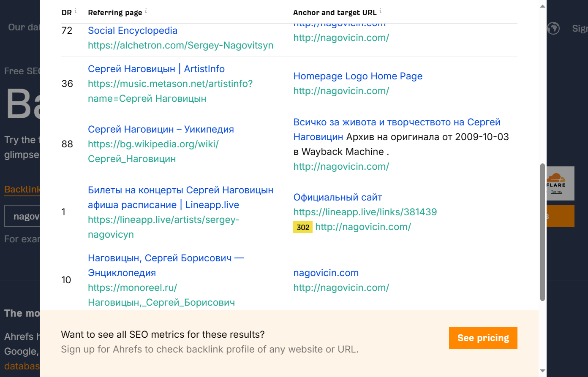Open the monoreel.ru referring page URL
The image size is (588, 377).
point(161,295)
